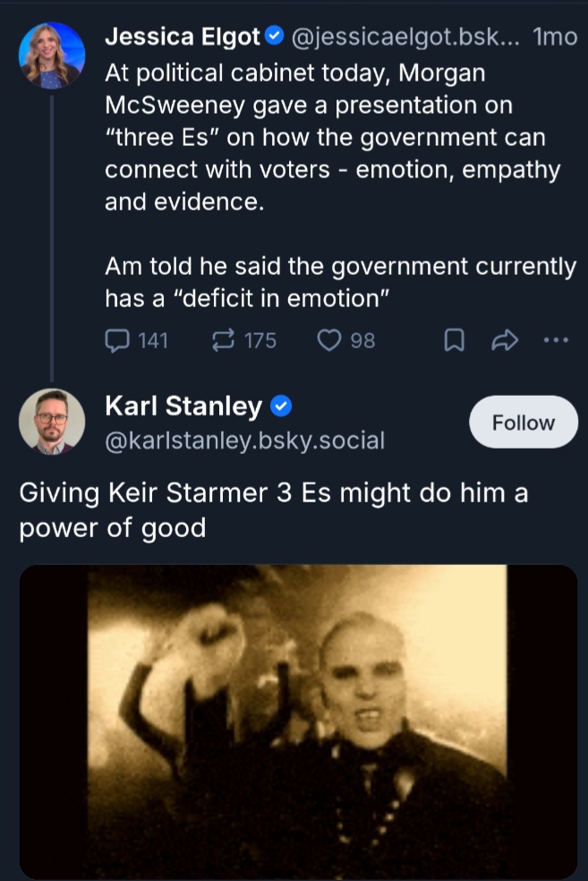The image size is (588, 881).
Task: Click Jessica Elgot's blue verified badge
Action: [275, 37]
